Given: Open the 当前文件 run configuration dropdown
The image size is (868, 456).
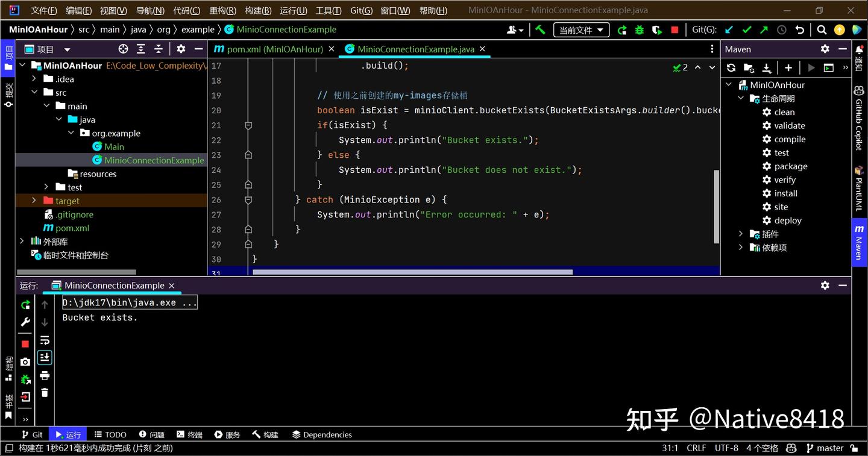Looking at the screenshot, I should (581, 30).
